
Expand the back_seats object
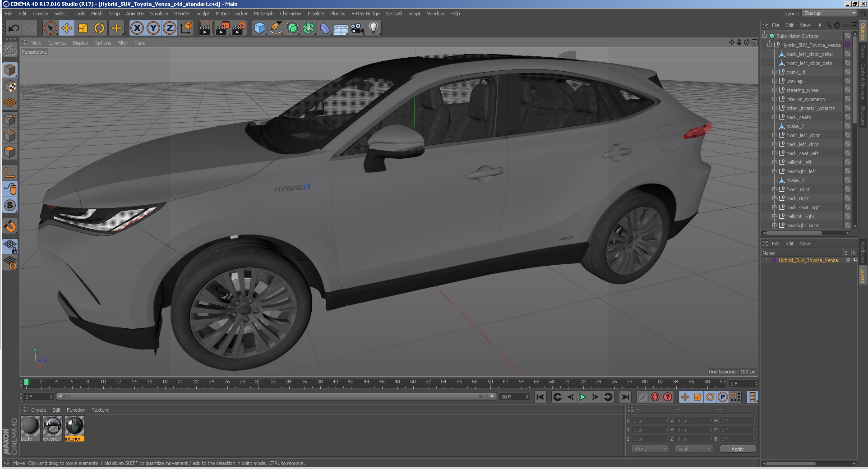(x=774, y=117)
